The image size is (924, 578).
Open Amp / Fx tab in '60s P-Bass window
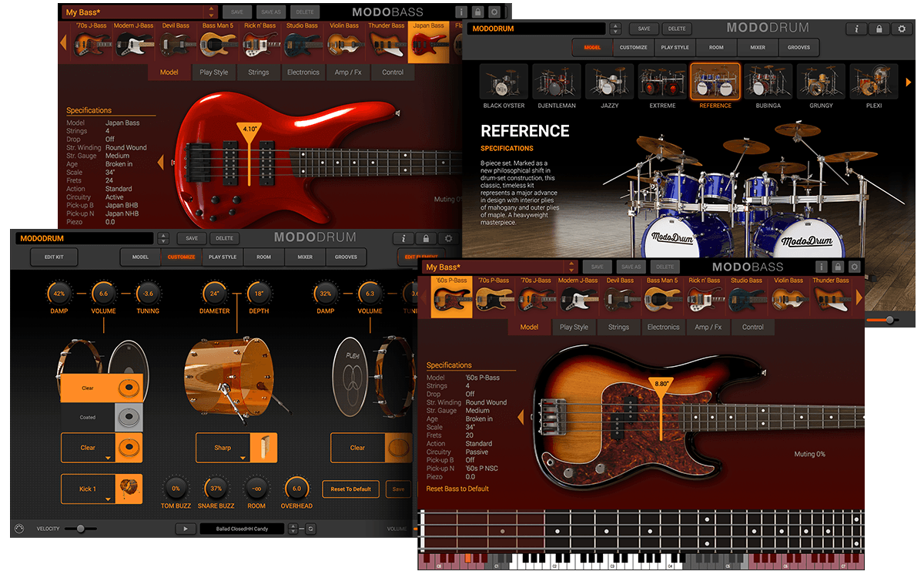pos(708,327)
